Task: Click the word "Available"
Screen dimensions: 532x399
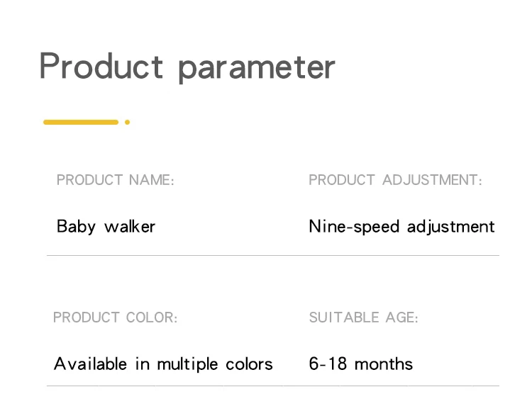Action: click(x=92, y=364)
